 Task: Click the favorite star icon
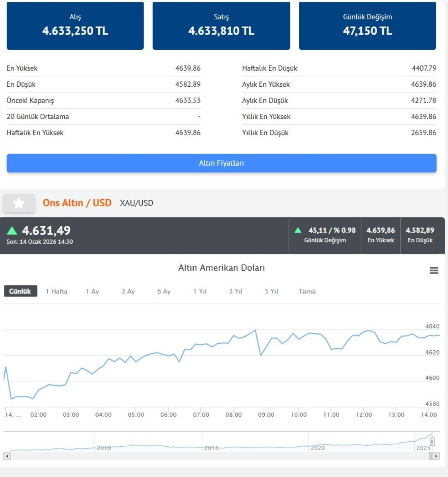19,203
